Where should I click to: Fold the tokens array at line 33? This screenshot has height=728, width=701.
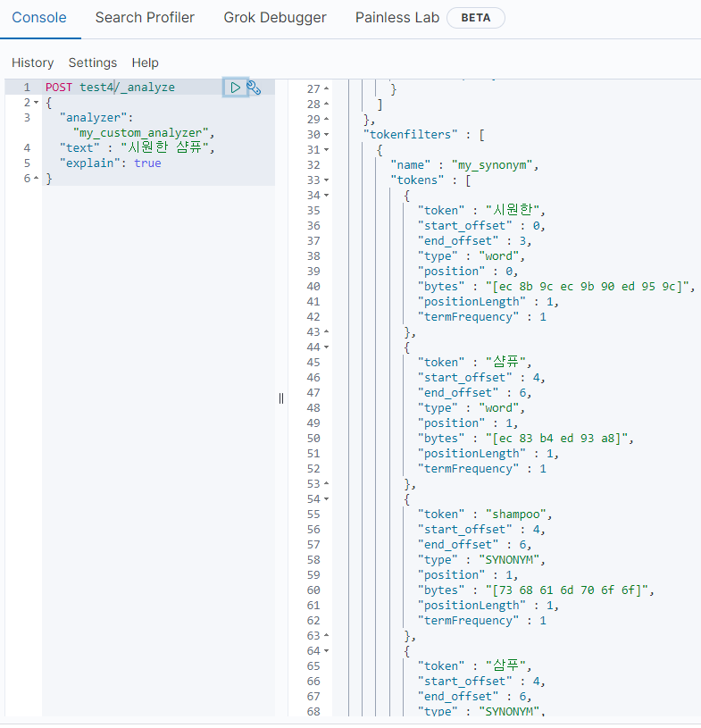(326, 180)
